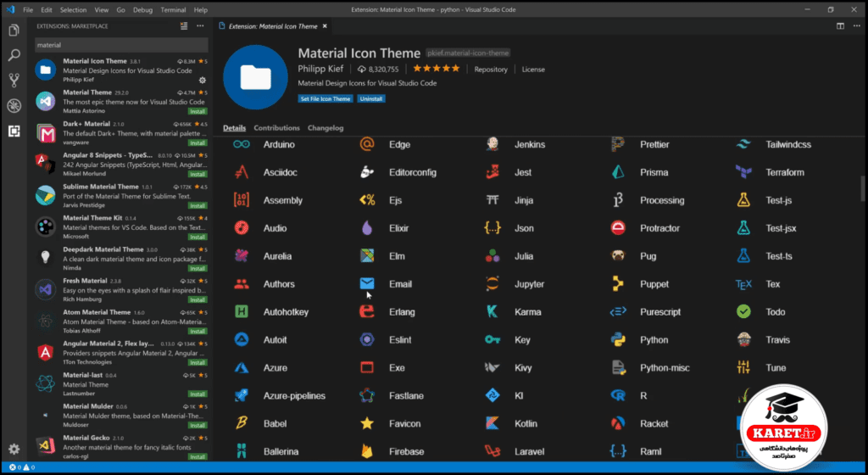This screenshot has width=868, height=475.
Task: Click the Python icon in the details list
Action: [618, 340]
